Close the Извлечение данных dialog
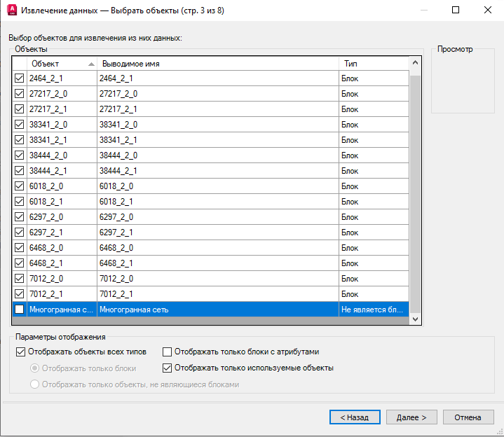 (x=488, y=10)
